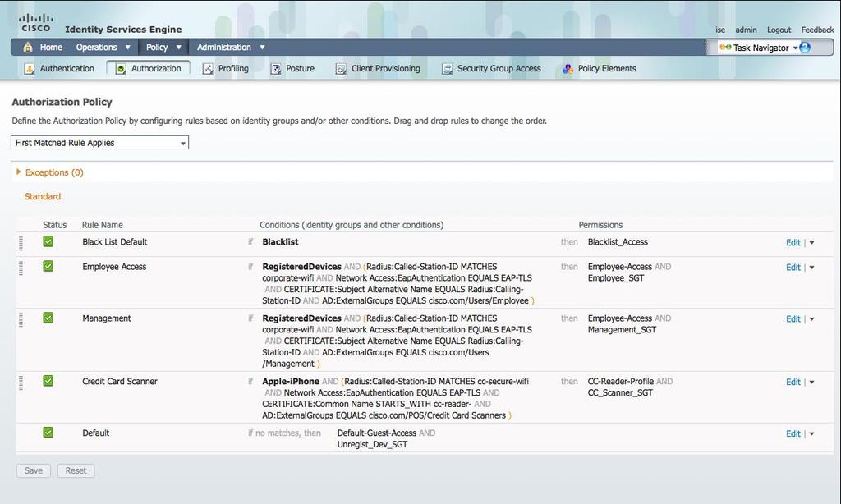Click the Policy Elements icon

point(568,69)
